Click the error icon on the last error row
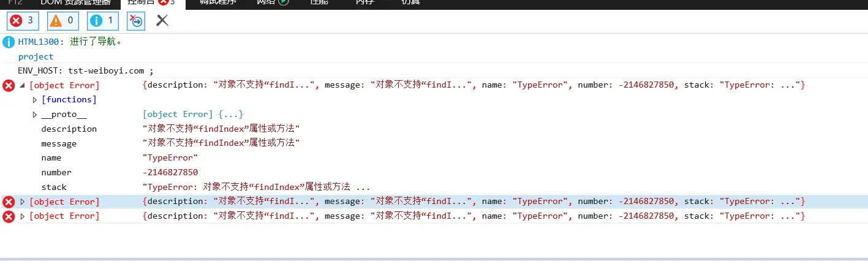868x261 pixels. click(9, 217)
